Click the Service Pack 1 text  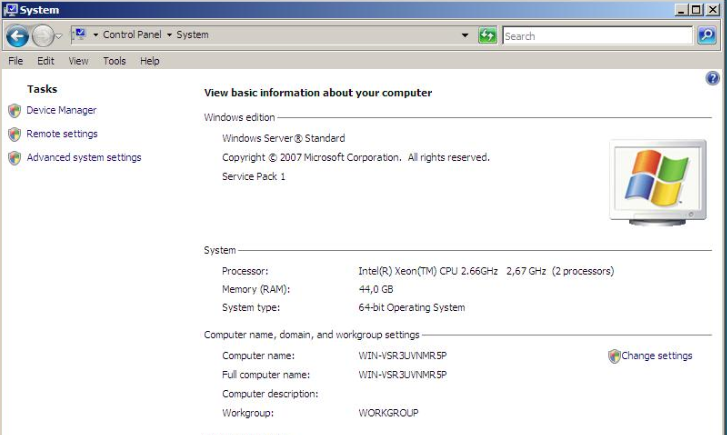pos(254,177)
